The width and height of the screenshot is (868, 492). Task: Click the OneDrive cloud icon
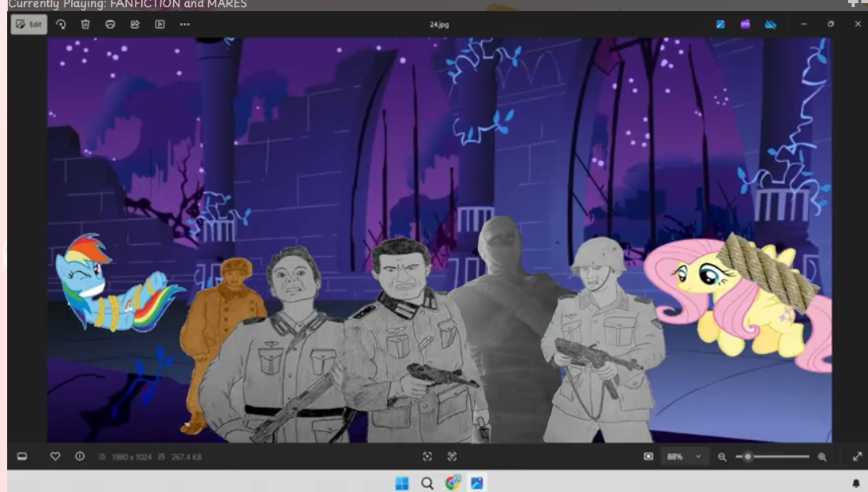[770, 25]
